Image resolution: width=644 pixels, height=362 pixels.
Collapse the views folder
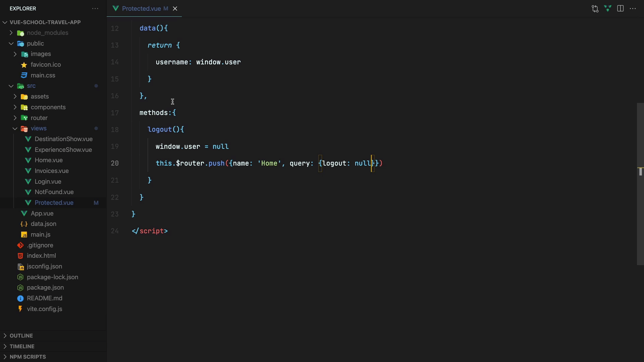(15, 128)
